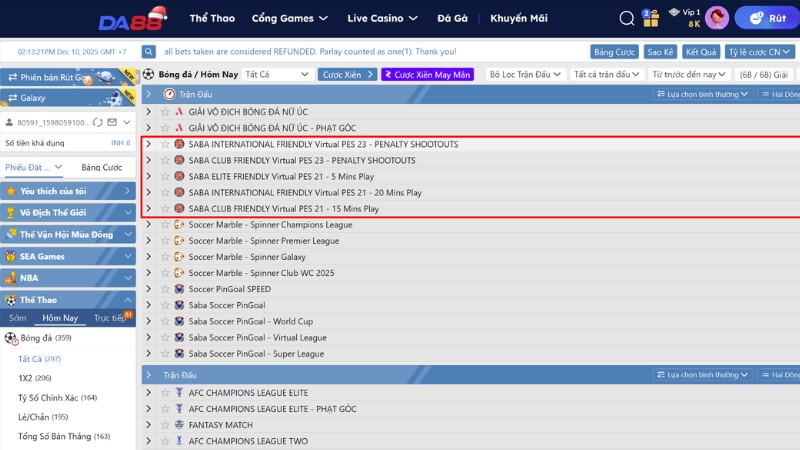Go to Đá Gà page
This screenshot has height=450, width=800.
point(452,18)
